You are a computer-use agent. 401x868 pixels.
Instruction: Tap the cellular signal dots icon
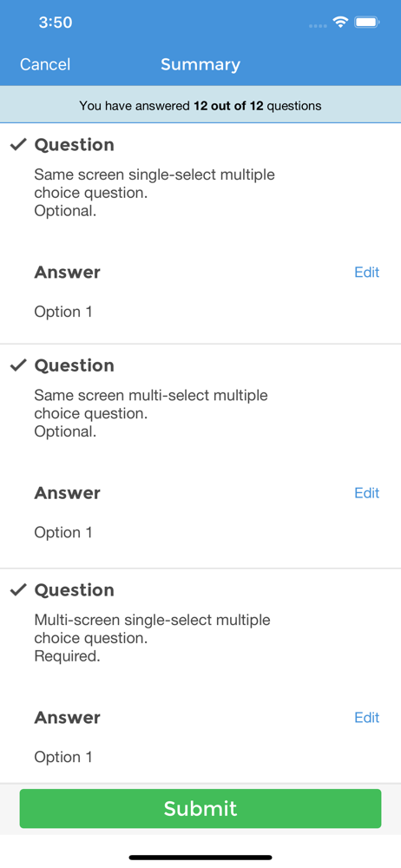[318, 25]
